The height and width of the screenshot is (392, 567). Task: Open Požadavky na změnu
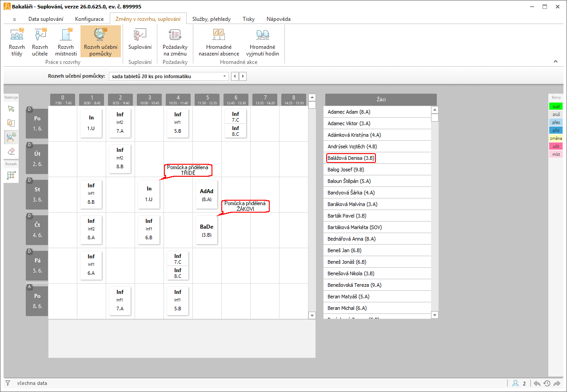coord(175,41)
